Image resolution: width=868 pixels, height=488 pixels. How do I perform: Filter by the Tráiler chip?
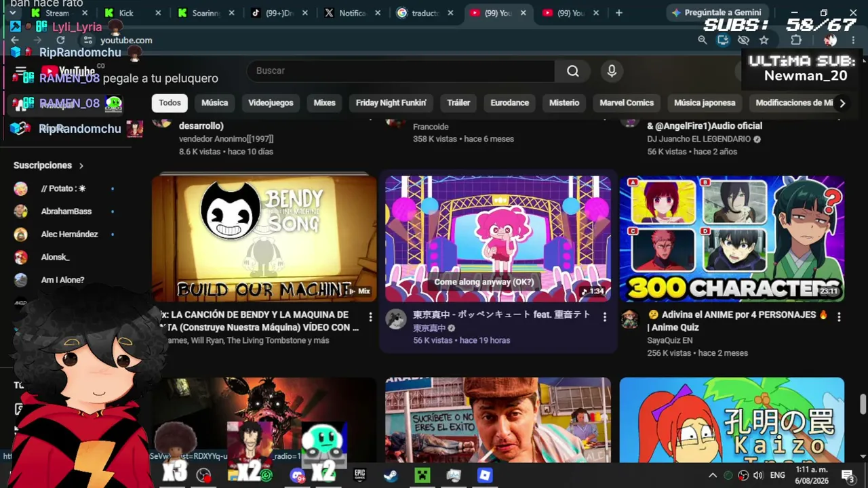click(x=458, y=103)
